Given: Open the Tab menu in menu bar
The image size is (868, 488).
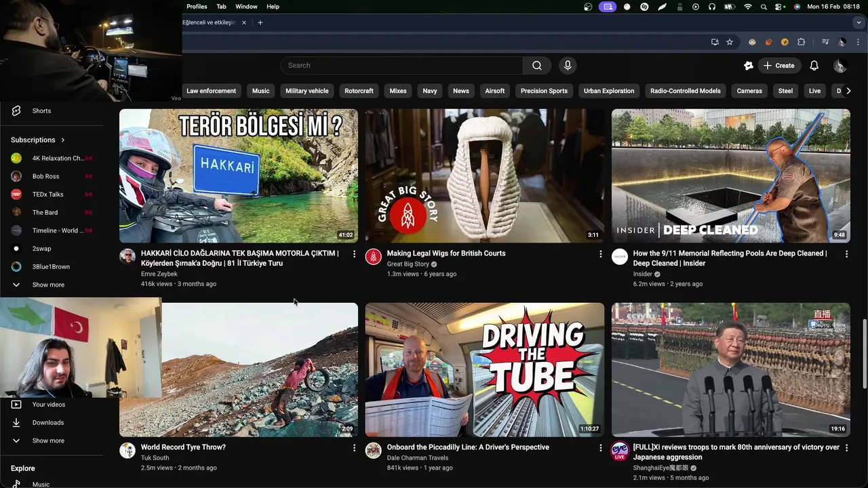Looking at the screenshot, I should 221,7.
